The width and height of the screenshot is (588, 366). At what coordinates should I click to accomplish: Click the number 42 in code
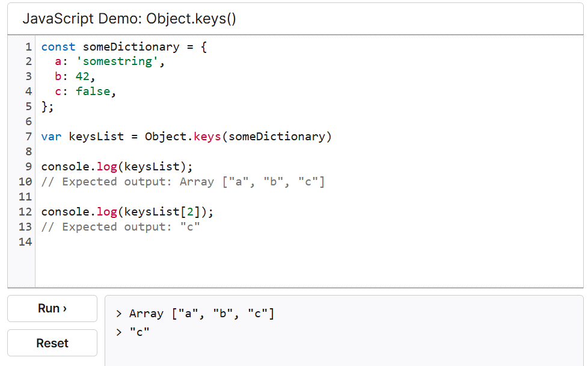tap(82, 76)
